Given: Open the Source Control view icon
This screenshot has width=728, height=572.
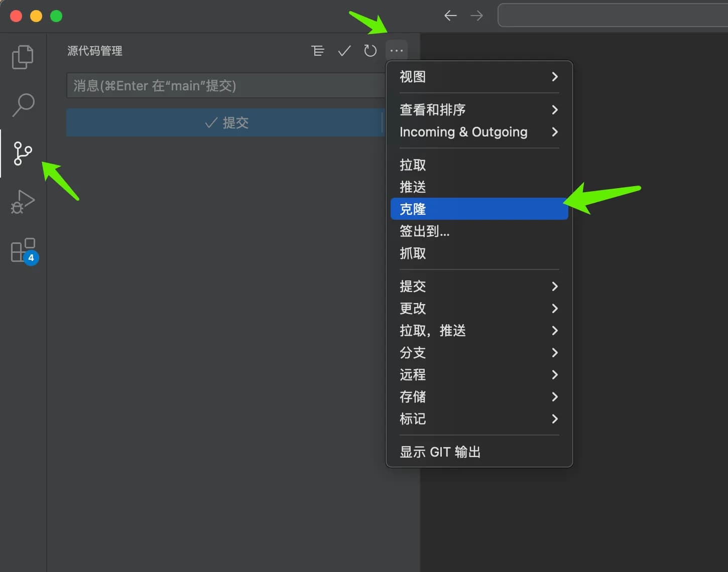Looking at the screenshot, I should 23,154.
